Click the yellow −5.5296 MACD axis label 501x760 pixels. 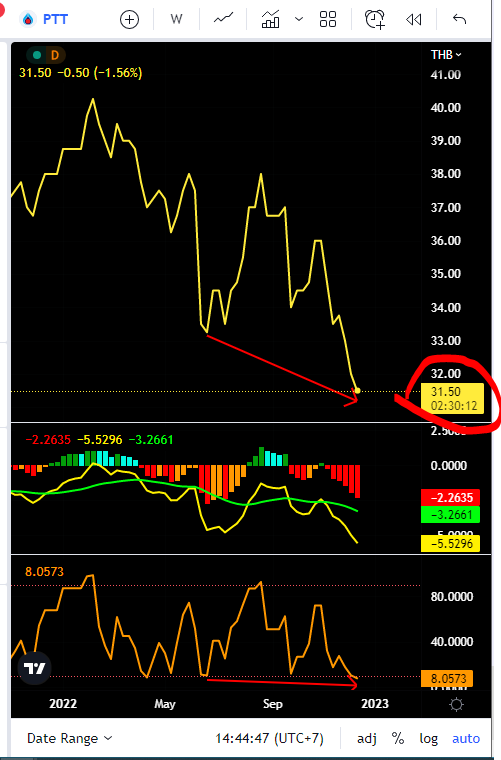451,543
